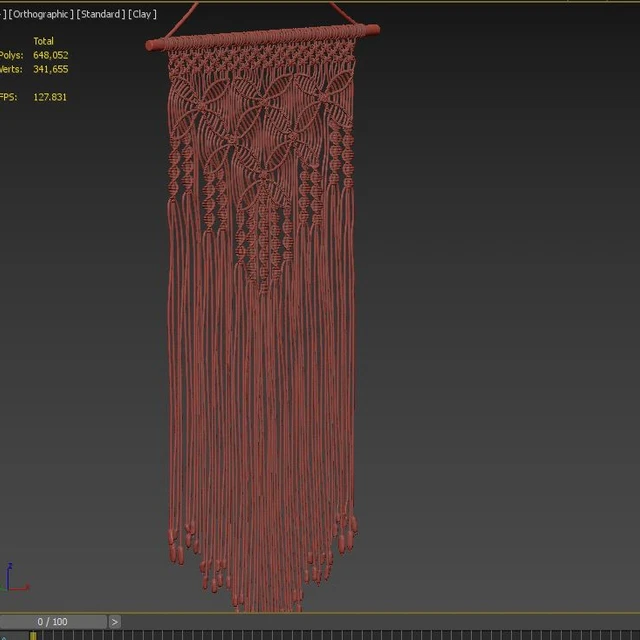
Task: Select the wooden rod of the macrame model
Action: (x=263, y=37)
